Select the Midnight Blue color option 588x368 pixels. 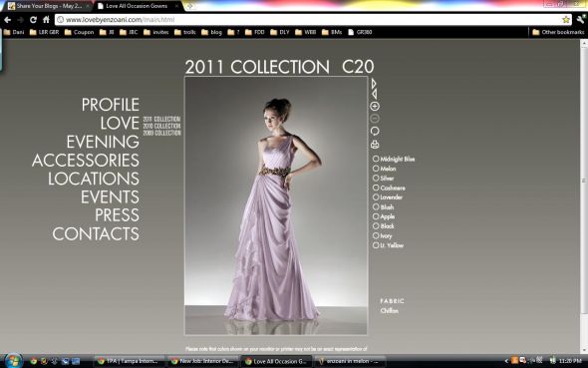[394, 159]
